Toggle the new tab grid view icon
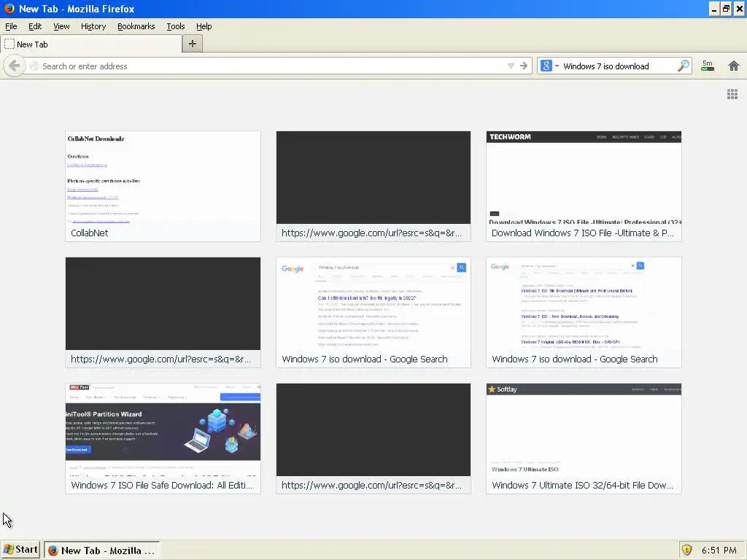747x560 pixels. tap(732, 94)
